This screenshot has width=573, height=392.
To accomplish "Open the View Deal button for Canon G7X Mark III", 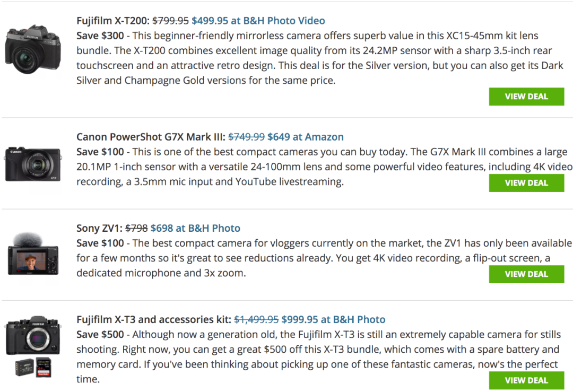I will point(526,182).
